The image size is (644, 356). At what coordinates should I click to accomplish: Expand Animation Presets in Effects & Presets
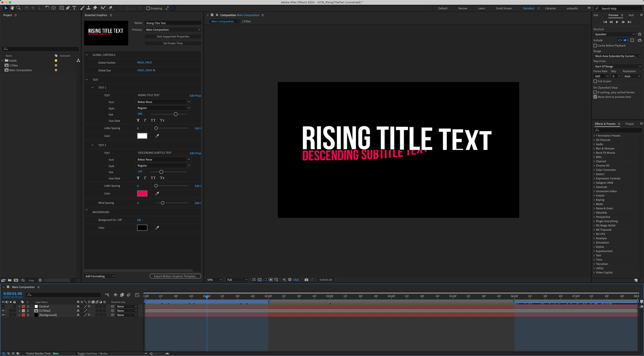(x=594, y=136)
